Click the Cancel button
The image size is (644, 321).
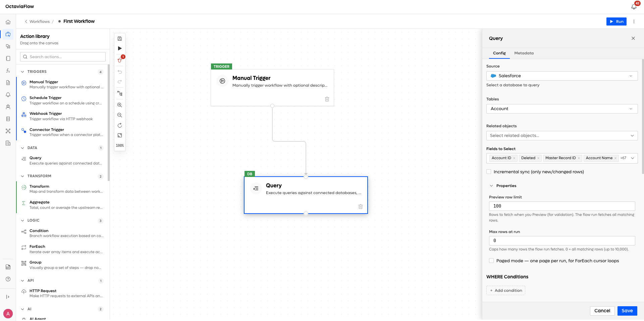[602, 311]
